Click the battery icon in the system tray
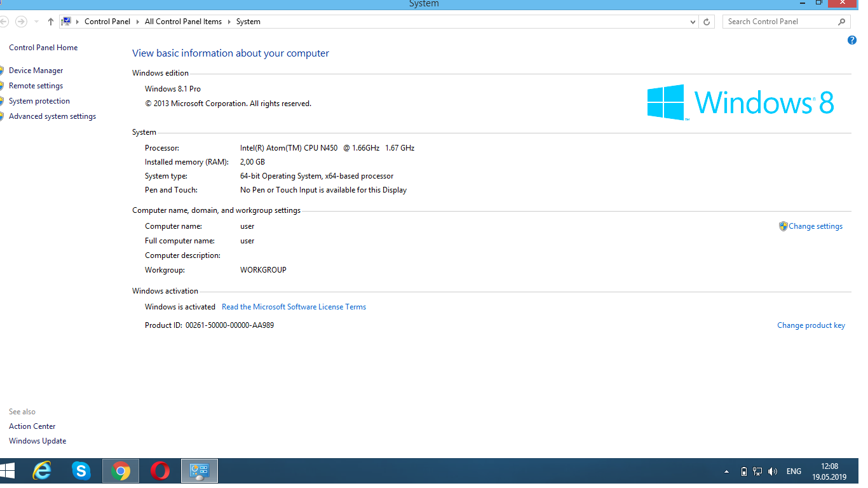 tap(744, 471)
